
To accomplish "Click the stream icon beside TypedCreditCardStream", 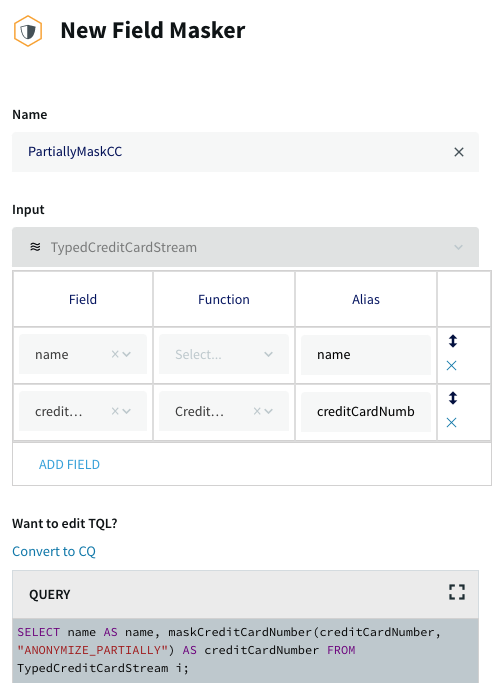I will point(35,247).
